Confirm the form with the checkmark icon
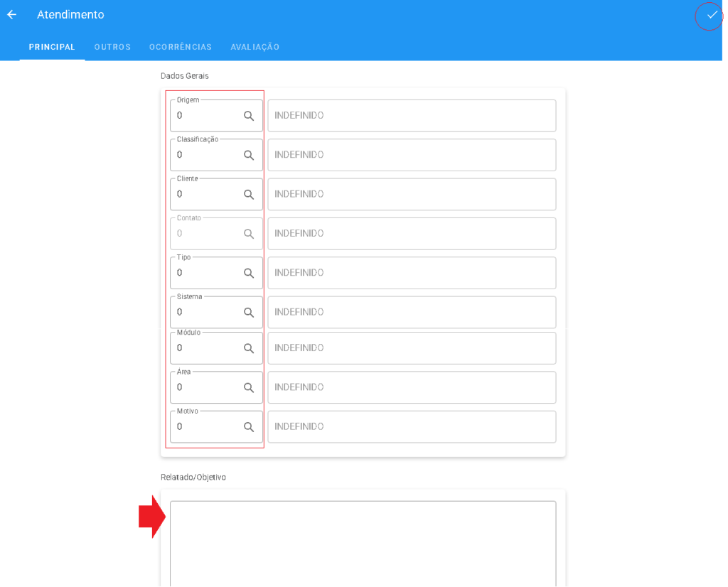Image resolution: width=728 pixels, height=587 pixels. (x=711, y=15)
